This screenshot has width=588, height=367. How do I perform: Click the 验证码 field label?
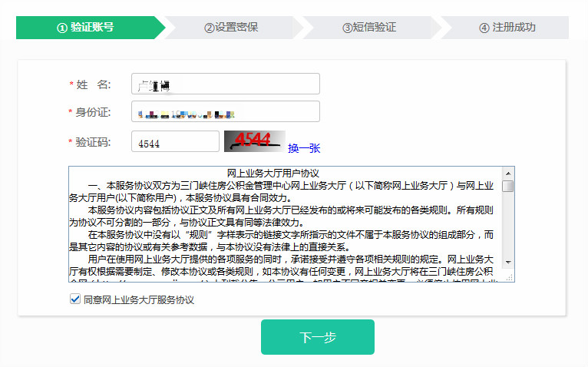point(93,142)
